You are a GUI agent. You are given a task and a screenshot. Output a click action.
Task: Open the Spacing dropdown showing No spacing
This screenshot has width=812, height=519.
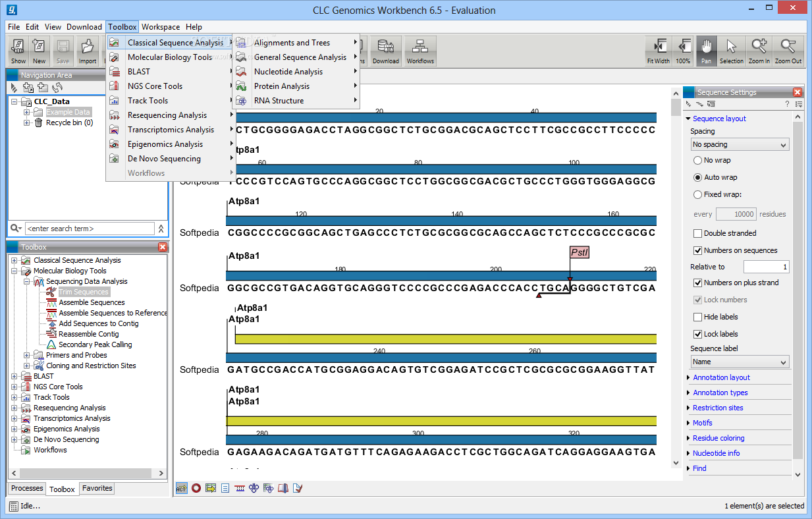coord(740,144)
